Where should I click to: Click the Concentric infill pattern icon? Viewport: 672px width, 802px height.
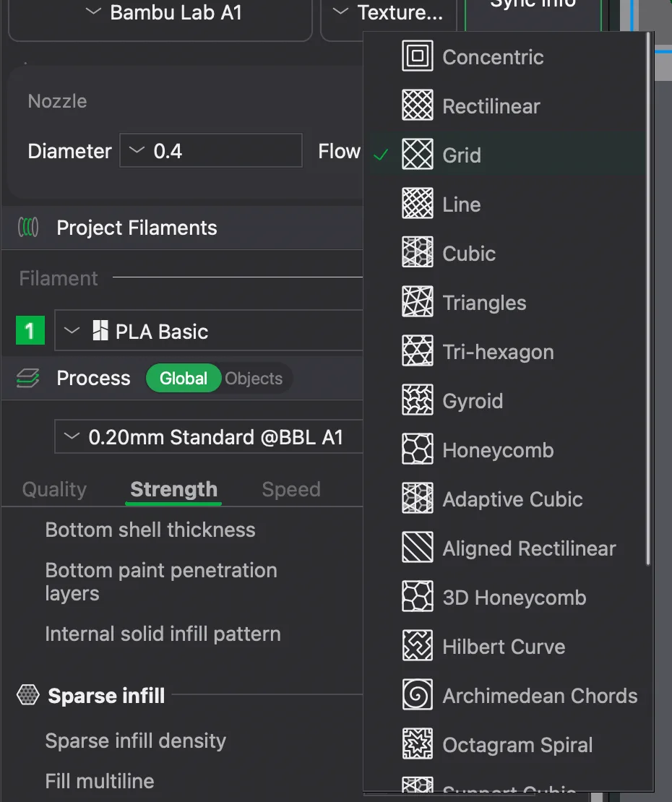point(418,56)
